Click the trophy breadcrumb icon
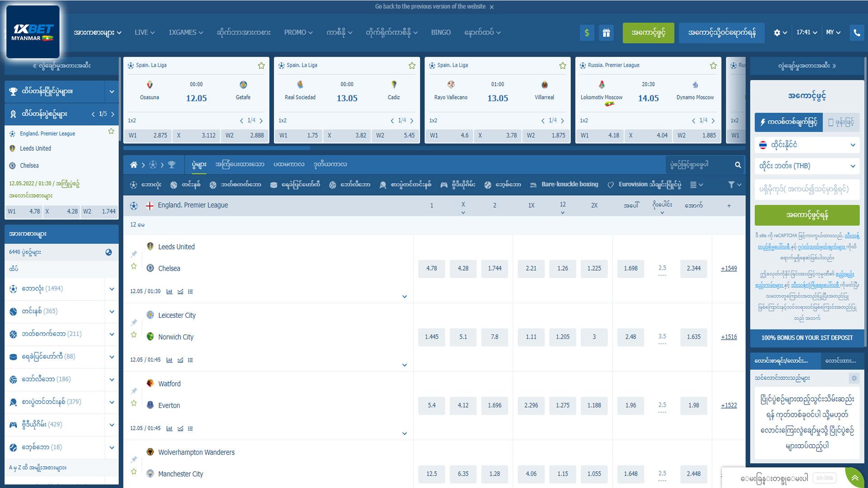This screenshot has width=868, height=488. pyautogui.click(x=171, y=165)
